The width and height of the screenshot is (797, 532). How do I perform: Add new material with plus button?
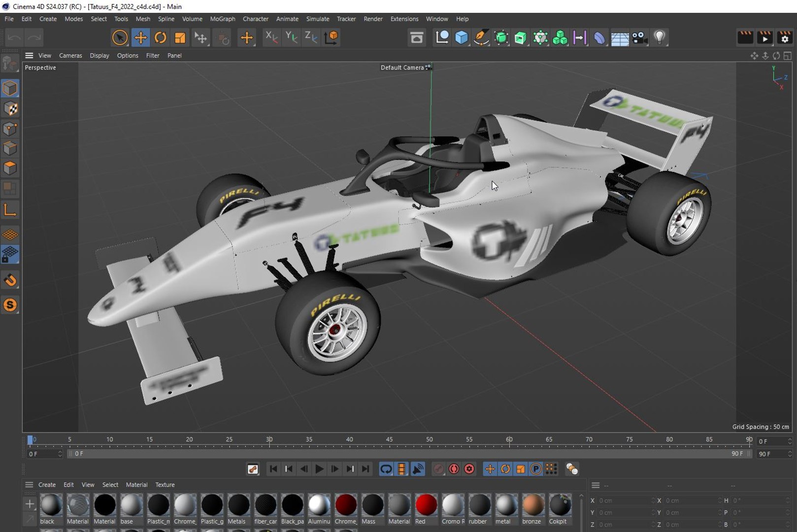pos(30,503)
